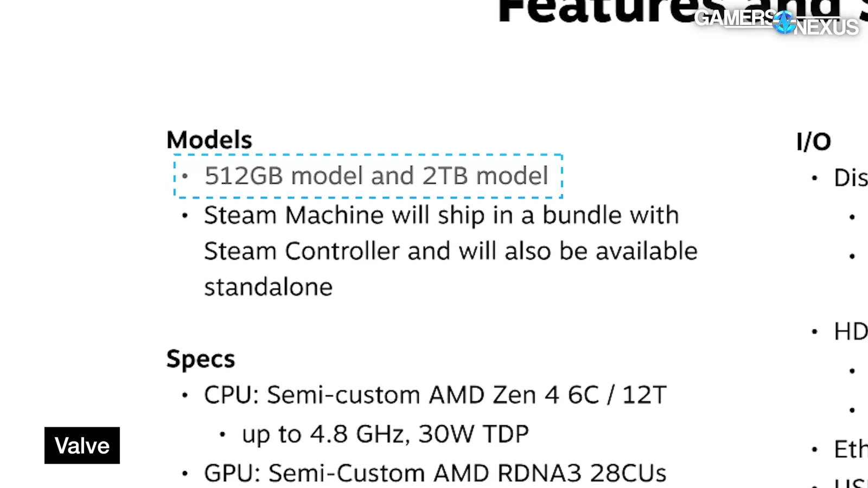Click the bullet dot before the CPU line

click(185, 395)
